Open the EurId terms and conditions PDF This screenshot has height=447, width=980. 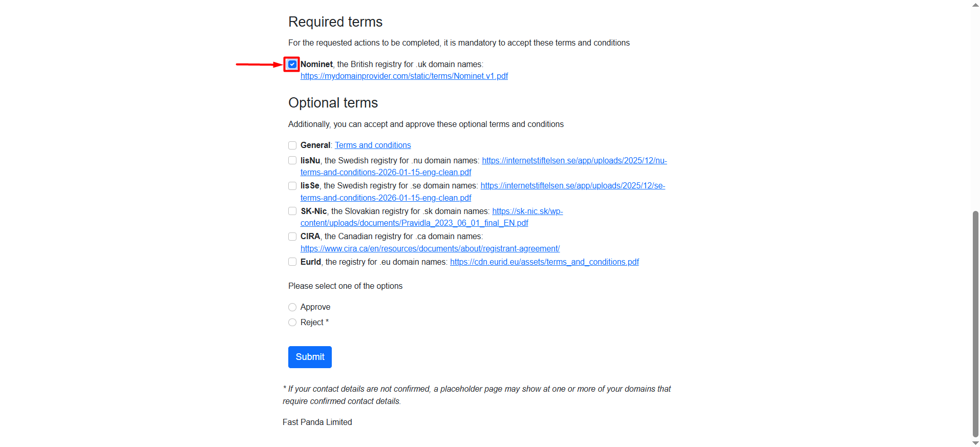pyautogui.click(x=544, y=262)
